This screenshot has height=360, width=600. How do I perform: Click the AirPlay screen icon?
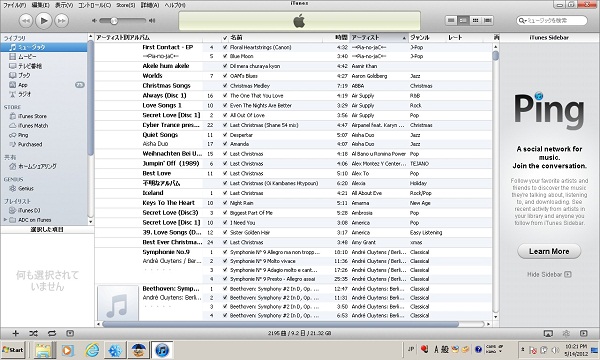click(x=548, y=334)
